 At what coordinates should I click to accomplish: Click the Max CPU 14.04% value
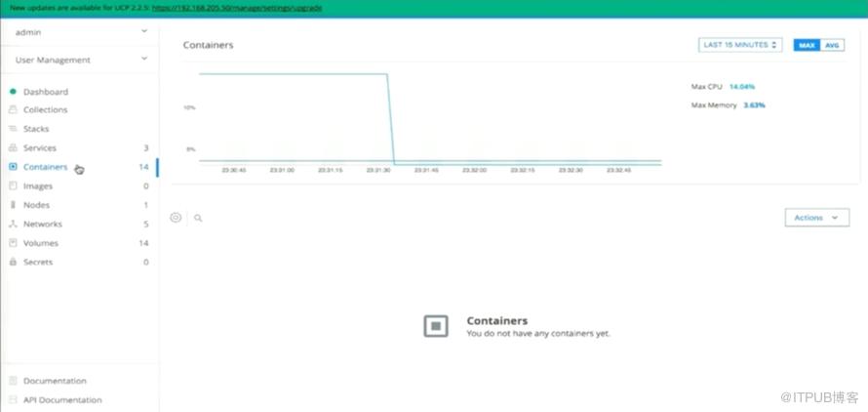pyautogui.click(x=742, y=87)
